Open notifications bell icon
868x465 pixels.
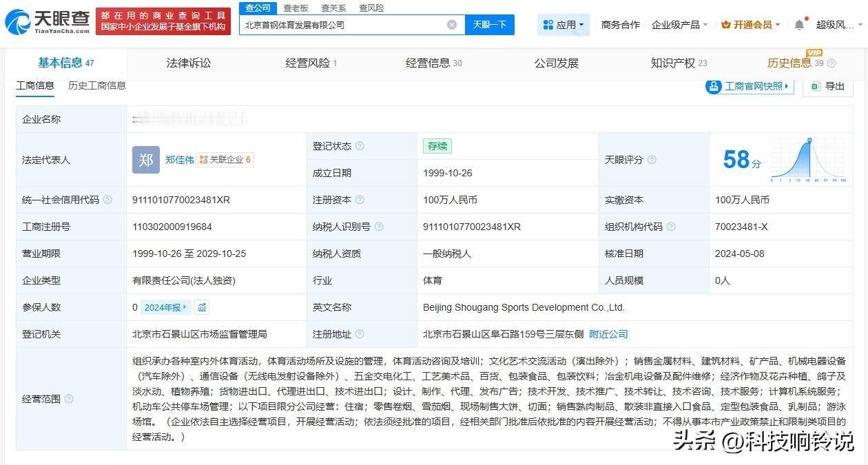pyautogui.click(x=799, y=25)
